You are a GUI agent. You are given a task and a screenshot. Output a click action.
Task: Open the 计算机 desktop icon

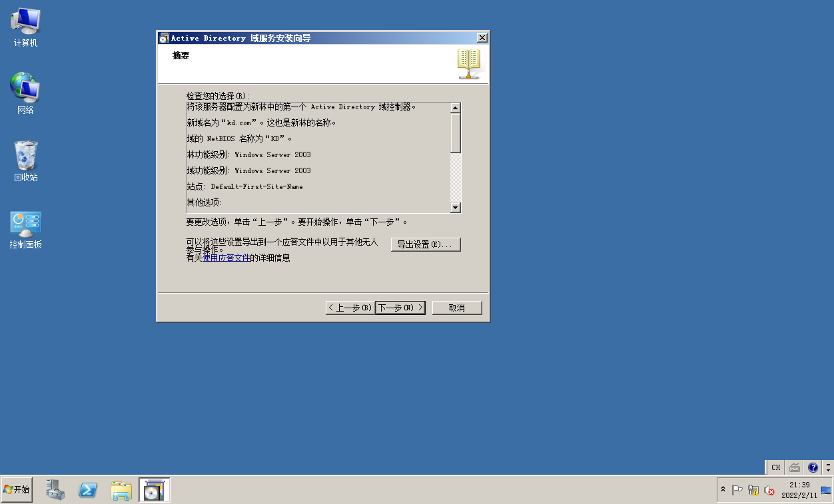tap(25, 28)
